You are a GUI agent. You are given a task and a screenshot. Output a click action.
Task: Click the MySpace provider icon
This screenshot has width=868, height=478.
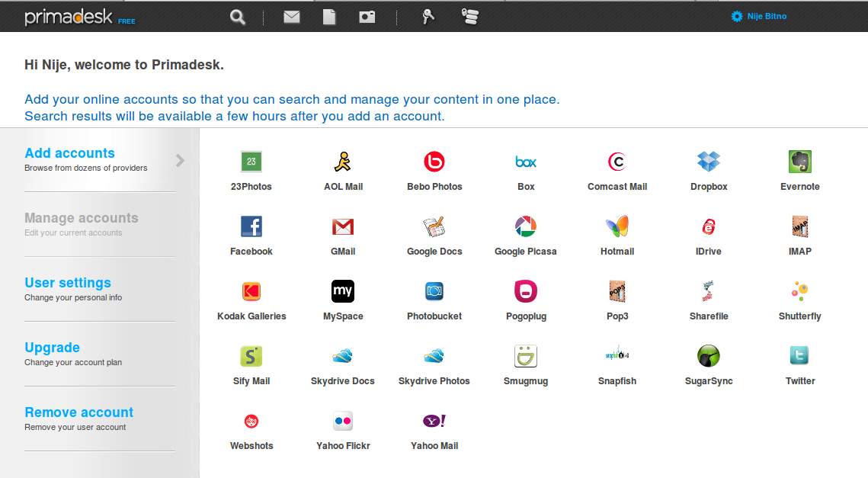pos(343,291)
